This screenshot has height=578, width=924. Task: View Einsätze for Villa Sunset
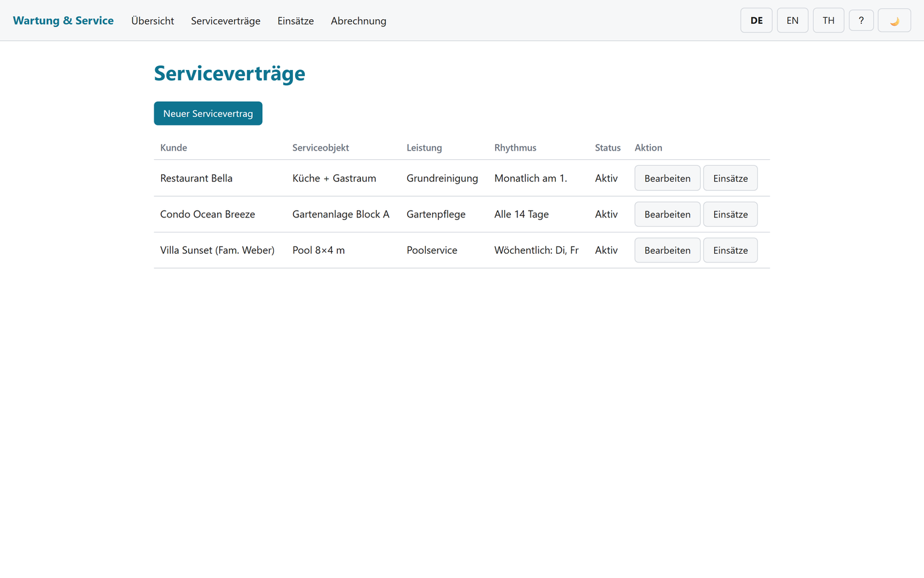coord(731,250)
